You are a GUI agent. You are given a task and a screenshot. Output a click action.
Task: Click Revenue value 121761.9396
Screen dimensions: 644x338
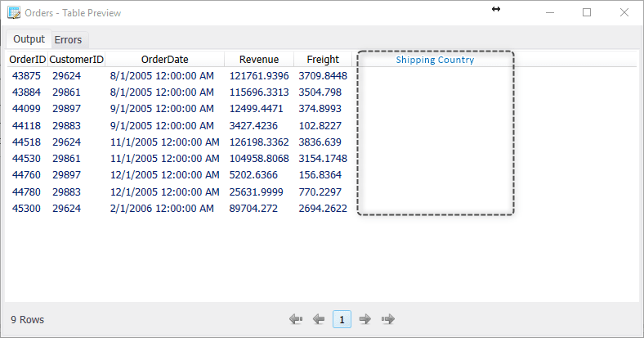[x=259, y=76]
